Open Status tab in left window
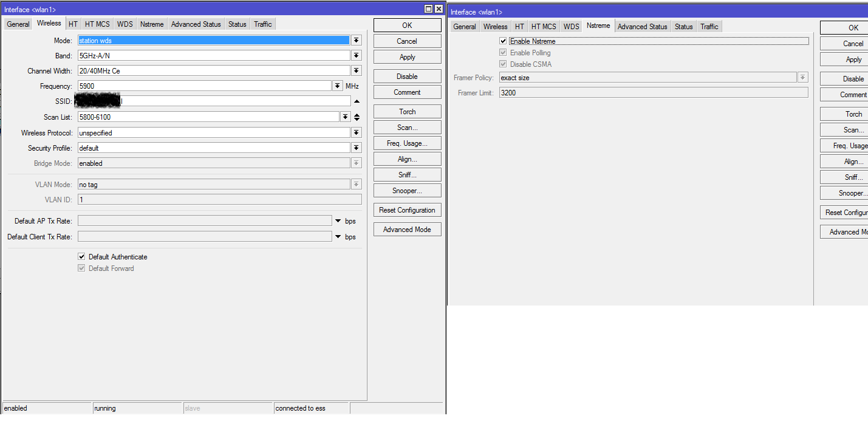868x424 pixels. pyautogui.click(x=238, y=24)
